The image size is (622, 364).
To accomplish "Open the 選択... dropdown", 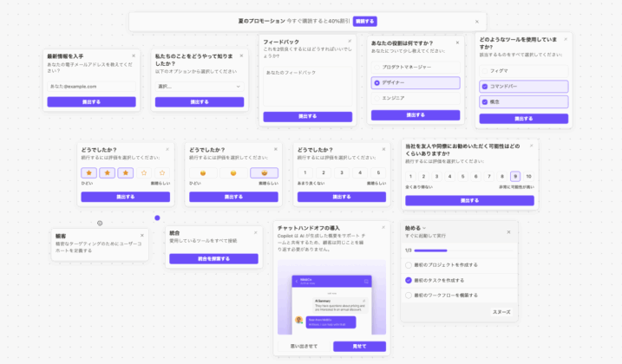I will [200, 87].
